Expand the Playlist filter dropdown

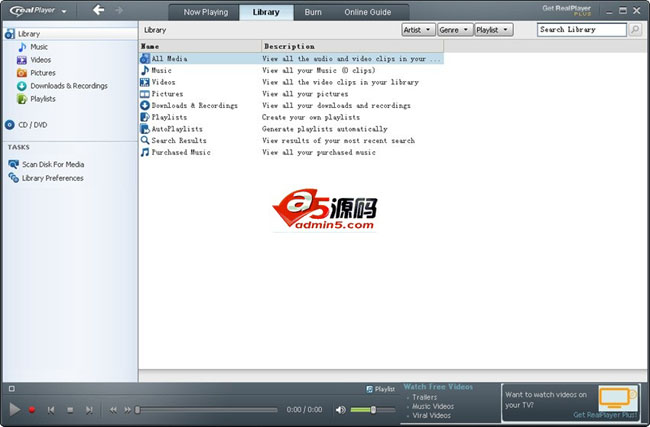pyautogui.click(x=493, y=30)
